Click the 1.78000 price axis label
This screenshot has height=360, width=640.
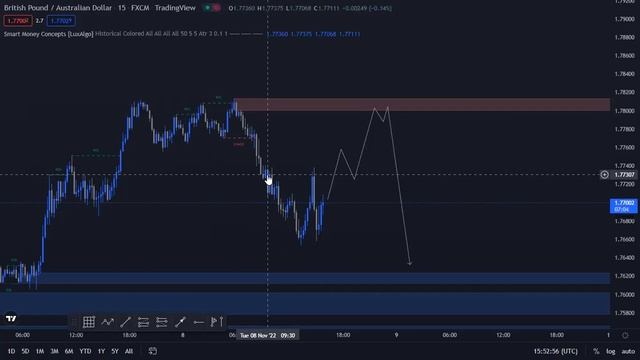point(624,111)
